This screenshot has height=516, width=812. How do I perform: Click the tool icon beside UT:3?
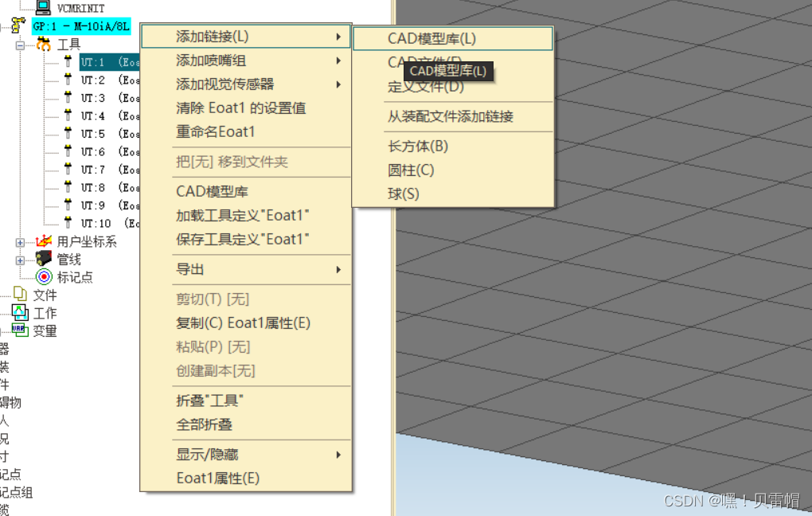68,97
